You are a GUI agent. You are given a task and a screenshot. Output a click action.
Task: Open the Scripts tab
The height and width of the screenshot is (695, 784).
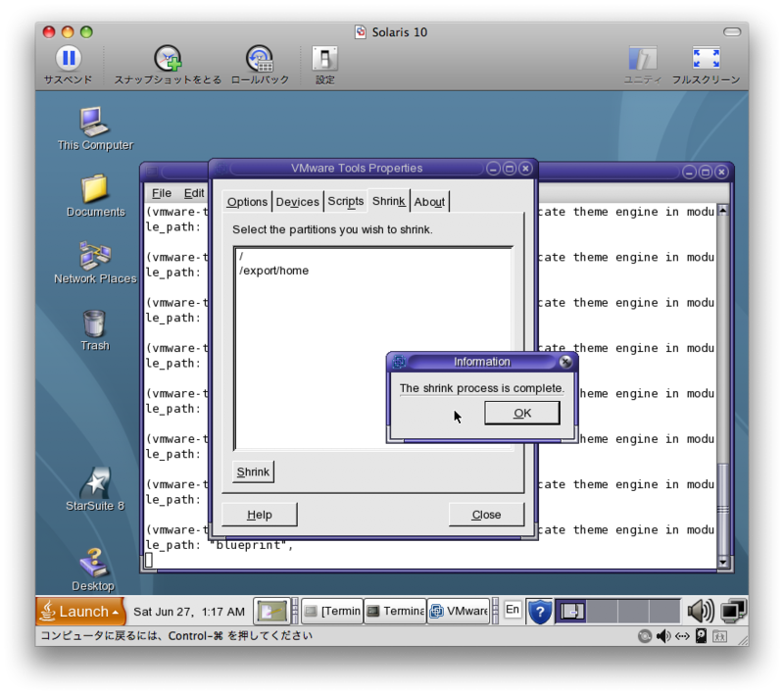click(x=346, y=202)
